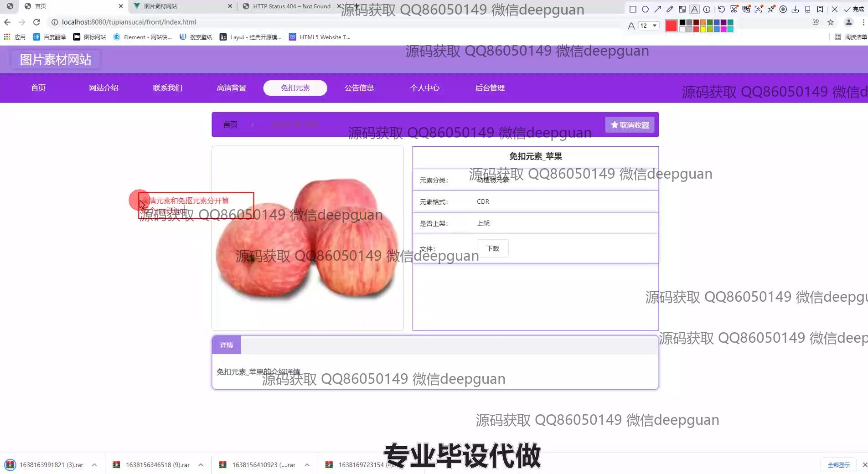Expand options for 1638163991821 (3).rar download

pyautogui.click(x=94, y=465)
